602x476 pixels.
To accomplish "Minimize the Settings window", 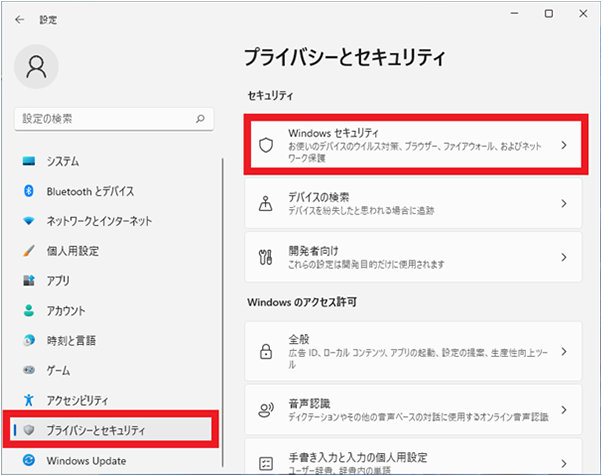I will [514, 13].
